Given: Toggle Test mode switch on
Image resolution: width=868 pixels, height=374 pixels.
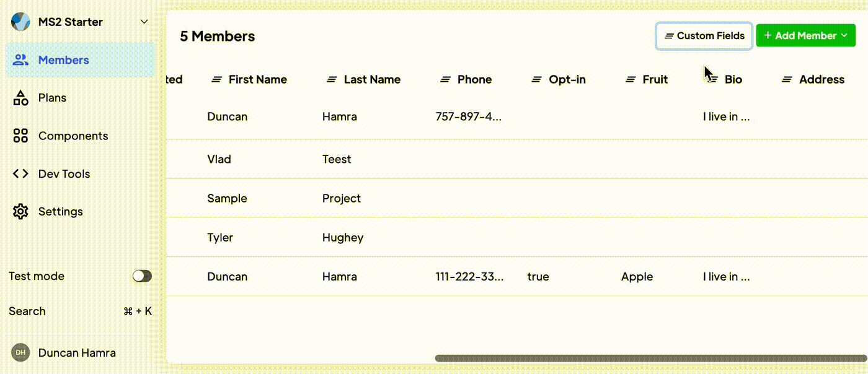Looking at the screenshot, I should [x=142, y=276].
